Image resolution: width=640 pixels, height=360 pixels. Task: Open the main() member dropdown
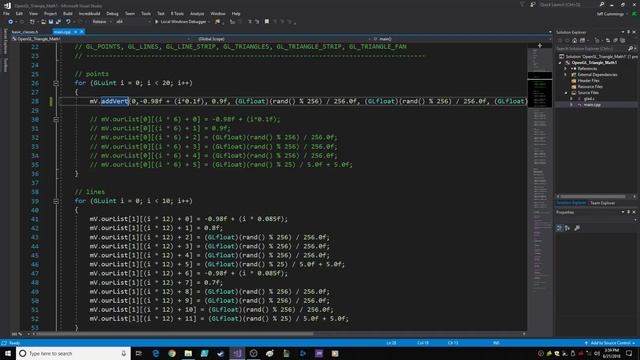click(461, 39)
